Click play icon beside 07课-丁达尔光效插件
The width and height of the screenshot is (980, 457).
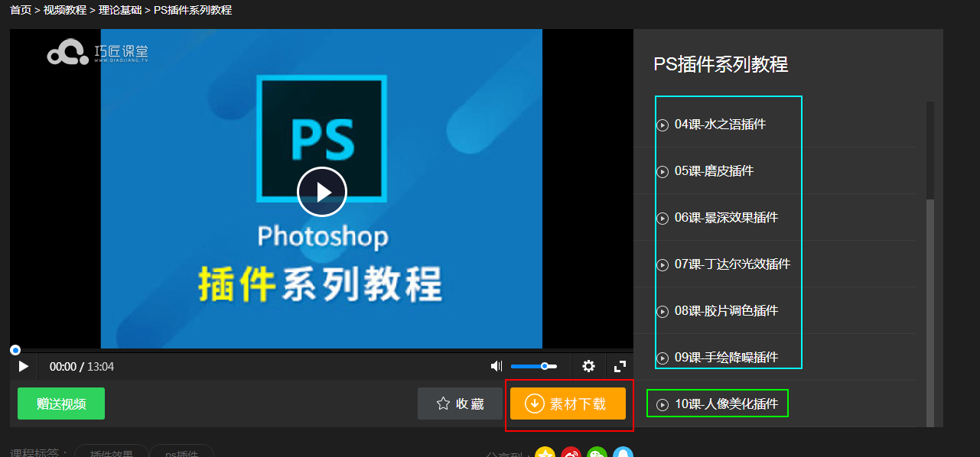click(663, 265)
